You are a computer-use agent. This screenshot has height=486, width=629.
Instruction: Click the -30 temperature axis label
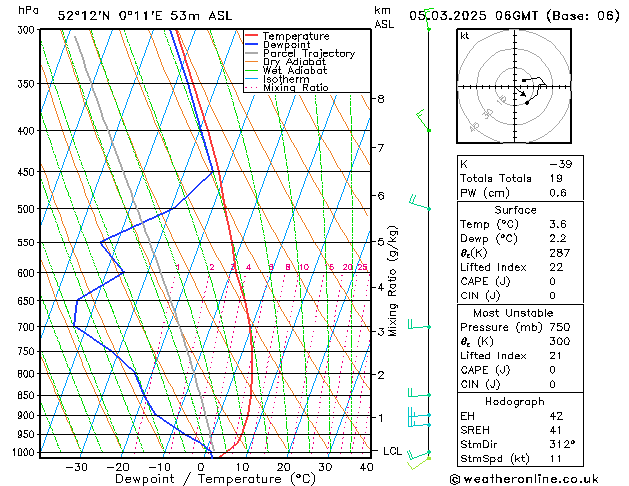coord(76,467)
